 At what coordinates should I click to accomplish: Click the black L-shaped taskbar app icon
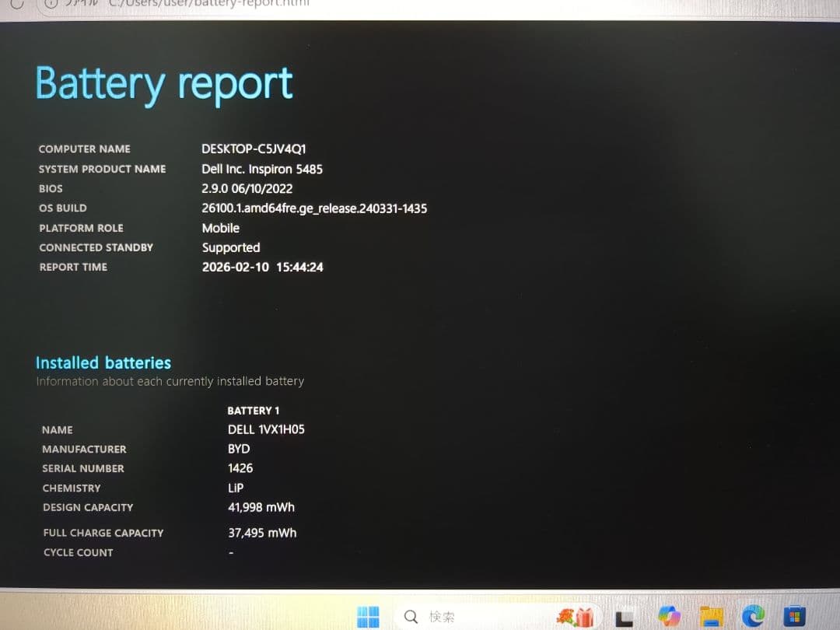pyautogui.click(x=624, y=617)
